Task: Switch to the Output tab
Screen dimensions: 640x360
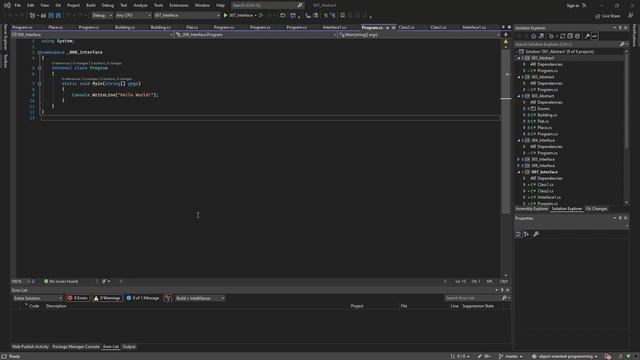Action: pos(129,347)
